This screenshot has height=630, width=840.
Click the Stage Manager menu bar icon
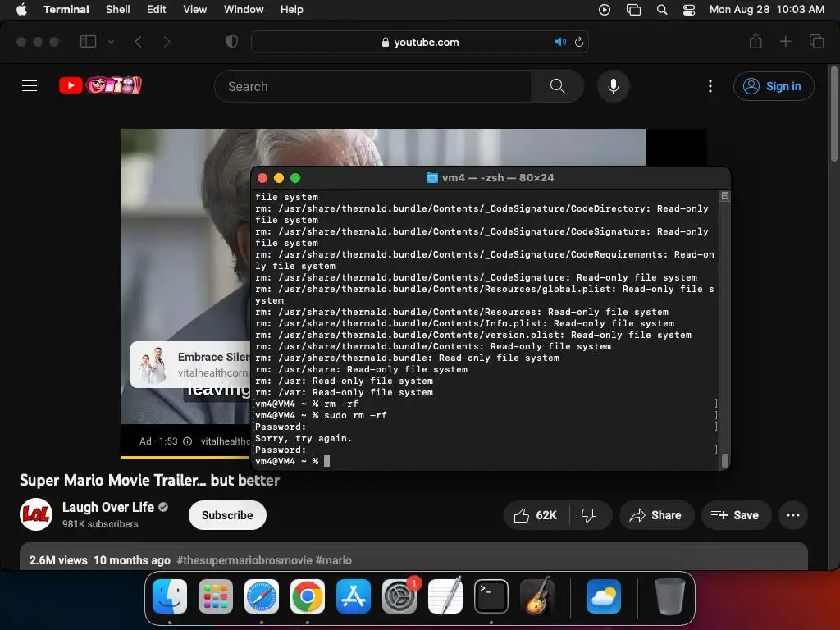(x=633, y=10)
